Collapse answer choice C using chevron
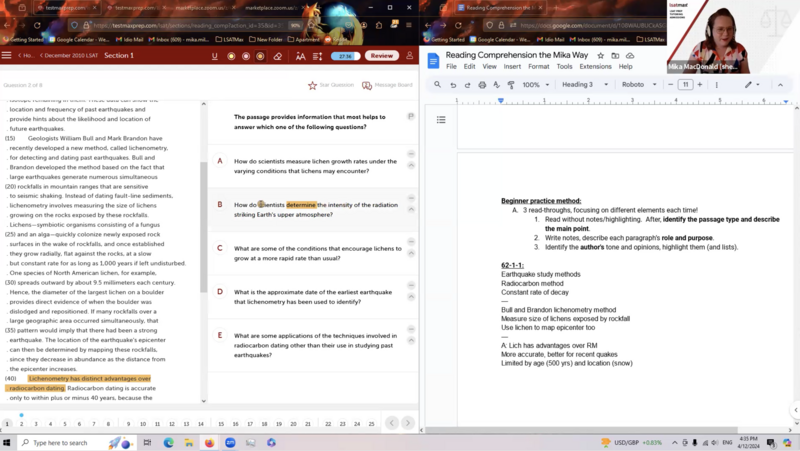The height and width of the screenshot is (451, 800). click(411, 253)
